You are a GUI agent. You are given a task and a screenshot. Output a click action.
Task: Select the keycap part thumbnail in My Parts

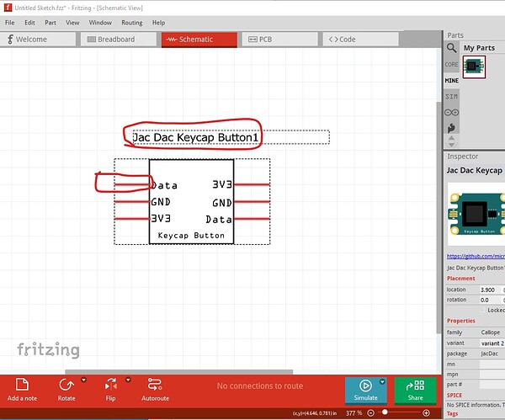pyautogui.click(x=474, y=66)
